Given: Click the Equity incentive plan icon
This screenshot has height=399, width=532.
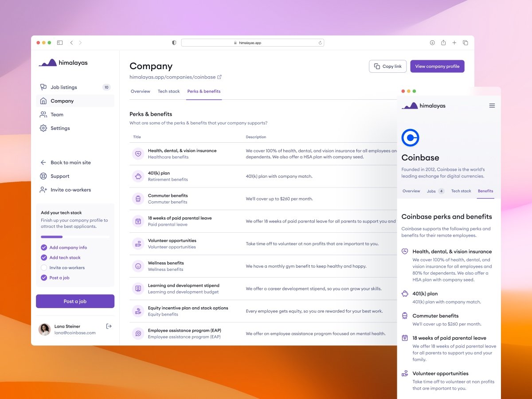Looking at the screenshot, I should click(138, 311).
